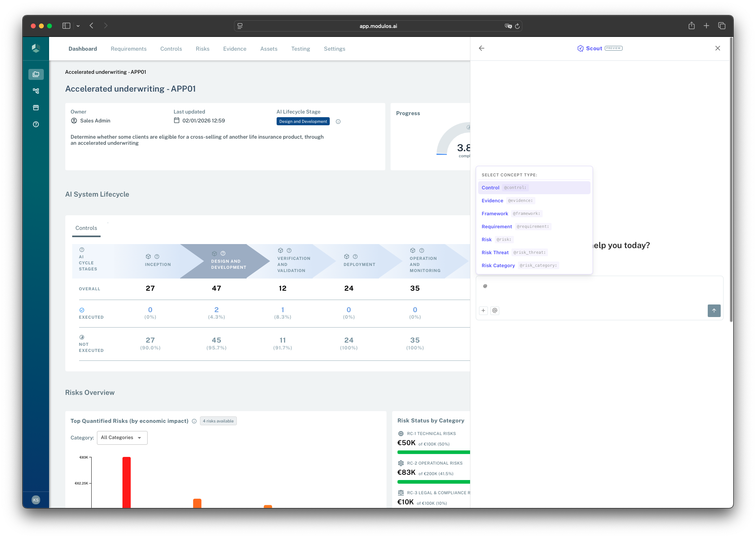This screenshot has height=538, width=756.
Task: Open the workflow graph icon in the sidebar
Action: [x=36, y=91]
